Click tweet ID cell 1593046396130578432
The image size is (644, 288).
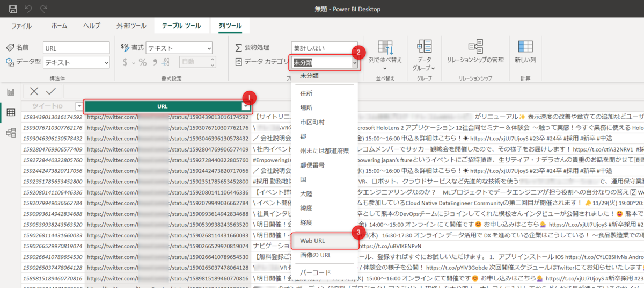click(x=53, y=139)
